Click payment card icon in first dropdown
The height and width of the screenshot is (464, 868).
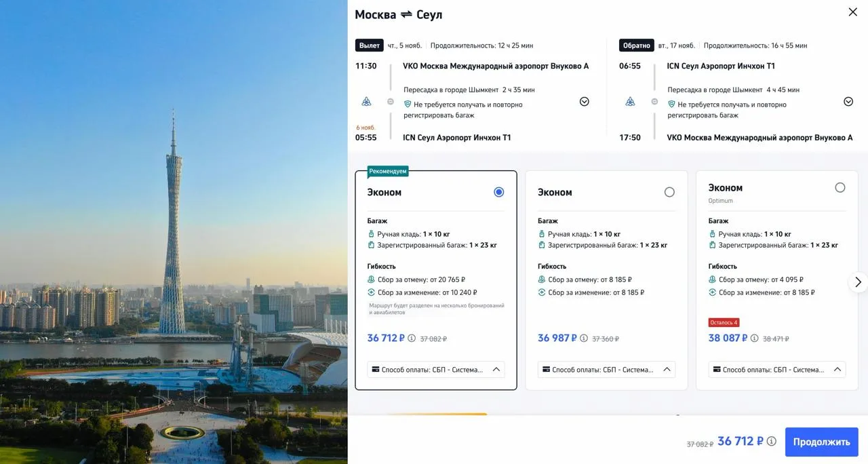(376, 370)
